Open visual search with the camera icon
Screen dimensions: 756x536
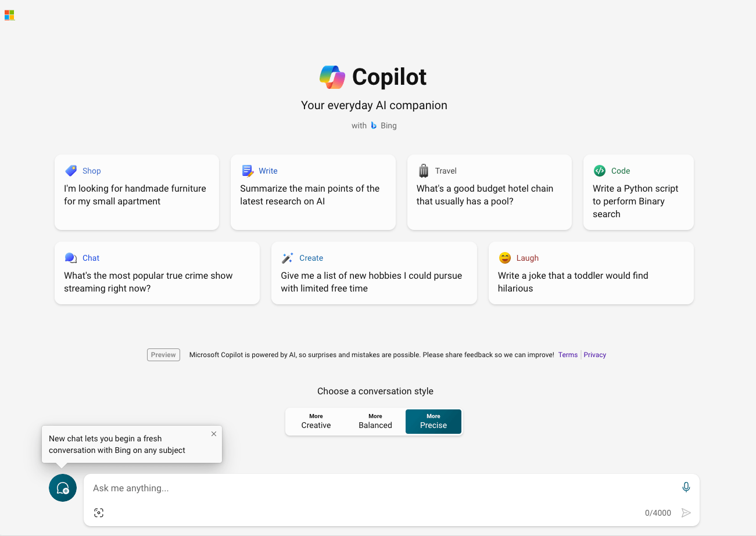[99, 512]
